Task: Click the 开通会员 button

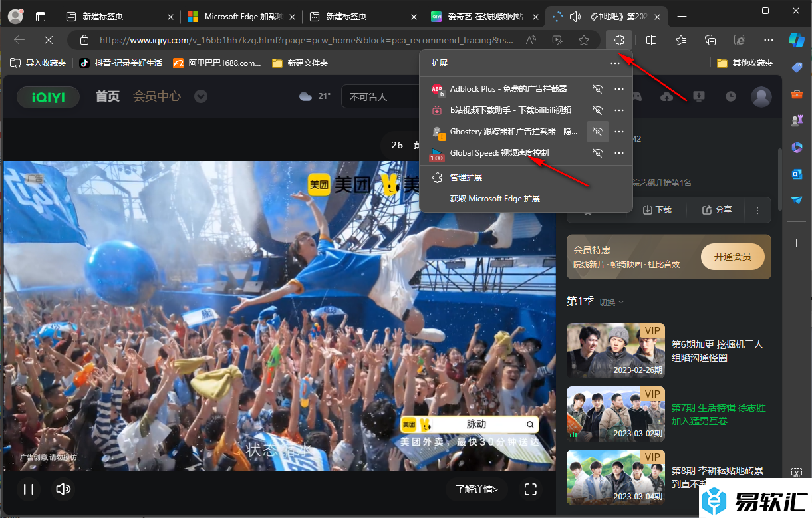Action: 732,256
